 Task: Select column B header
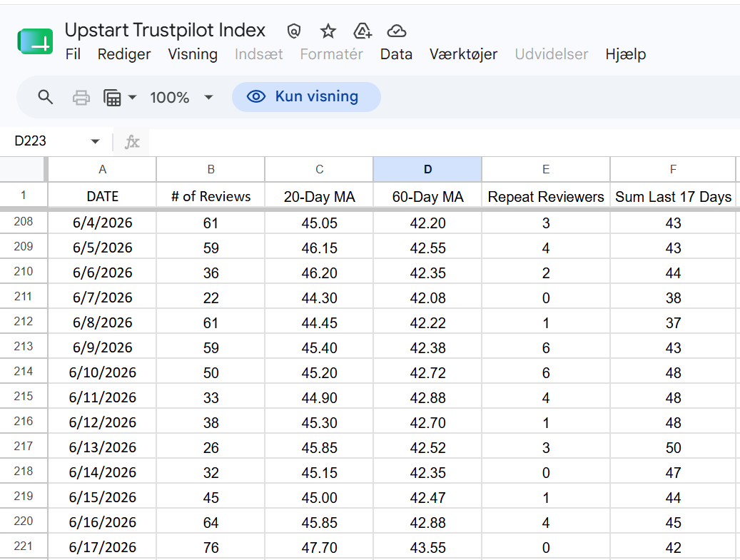[x=211, y=169]
